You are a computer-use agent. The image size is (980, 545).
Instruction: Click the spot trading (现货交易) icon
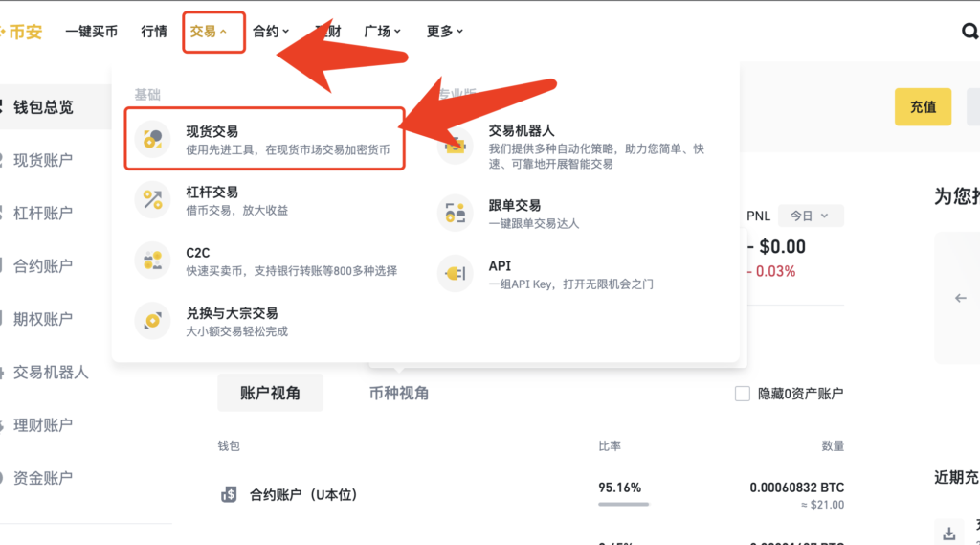click(152, 138)
